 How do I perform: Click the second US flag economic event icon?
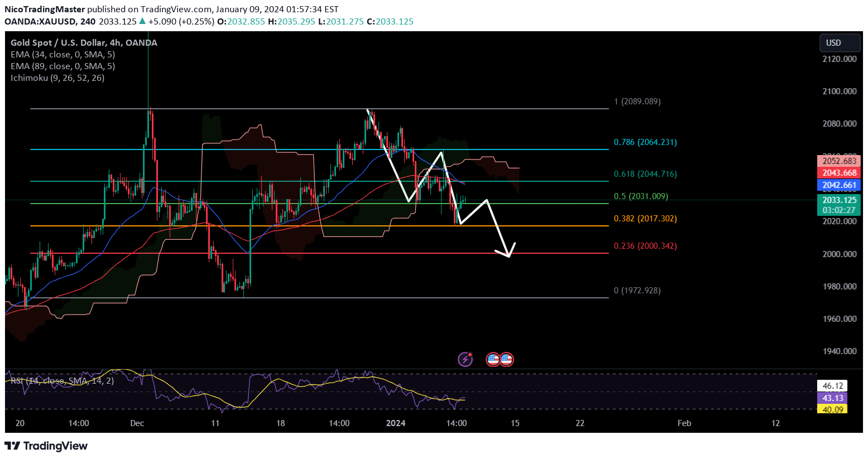click(506, 359)
